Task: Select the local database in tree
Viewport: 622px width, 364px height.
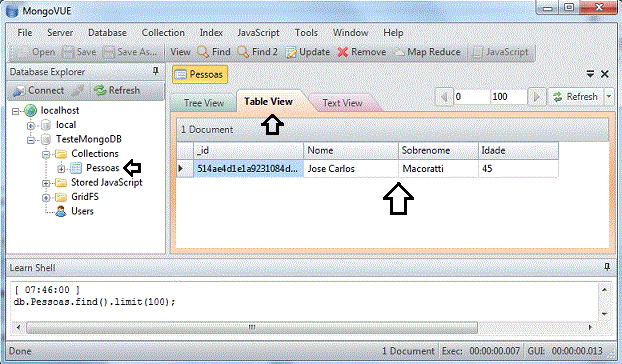Action: point(66,125)
